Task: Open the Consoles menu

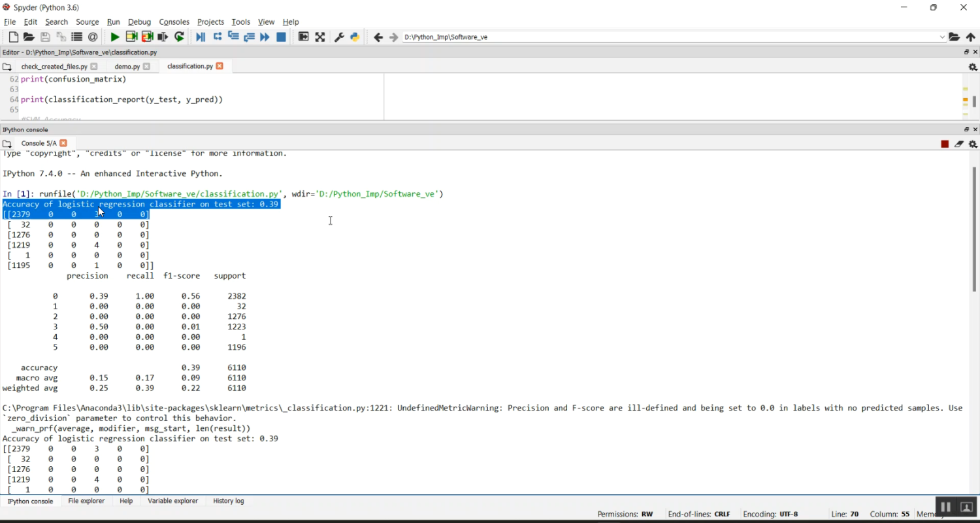Action: tap(174, 22)
